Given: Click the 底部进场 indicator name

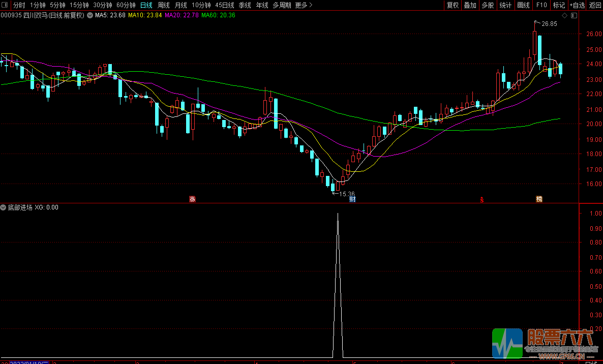Looking at the screenshot, I should tap(20, 207).
